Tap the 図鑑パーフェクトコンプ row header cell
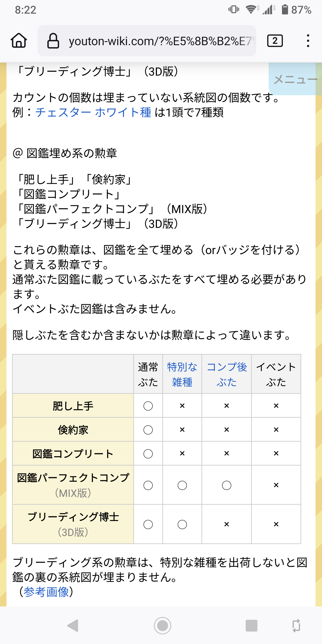Viewport: 322px width, 644px height. click(x=73, y=485)
